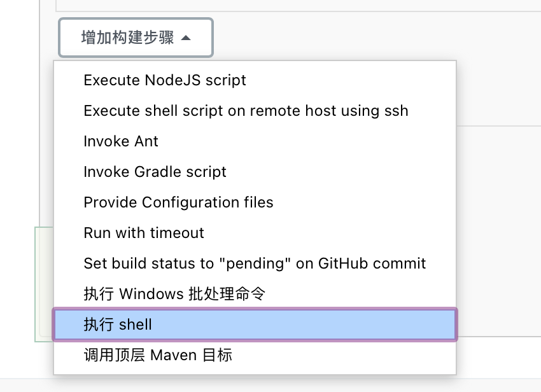Click the caret arrow beside 增加构建步骤
541x392 pixels.
point(186,38)
